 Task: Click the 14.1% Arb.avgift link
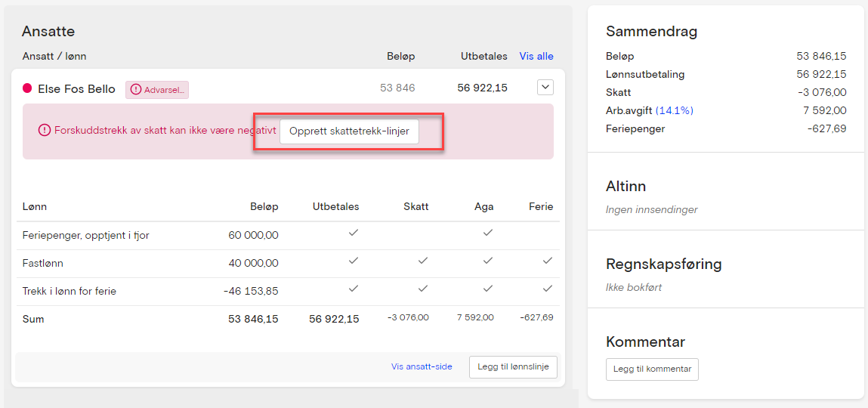(675, 111)
